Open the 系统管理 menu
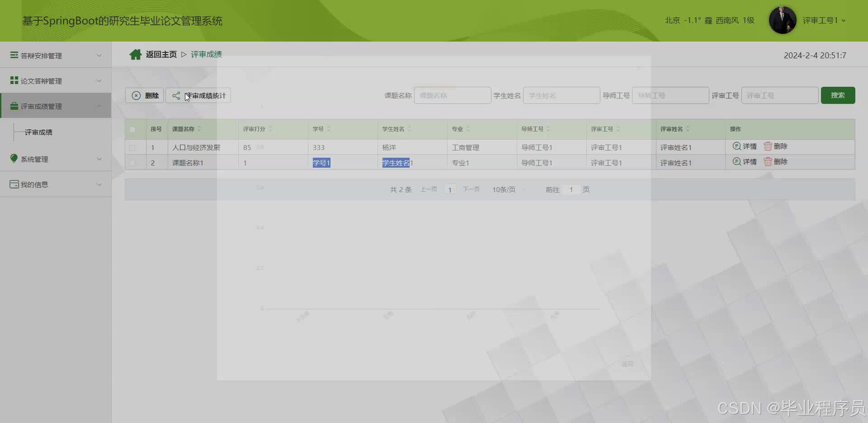The width and height of the screenshot is (868, 423). 56,159
